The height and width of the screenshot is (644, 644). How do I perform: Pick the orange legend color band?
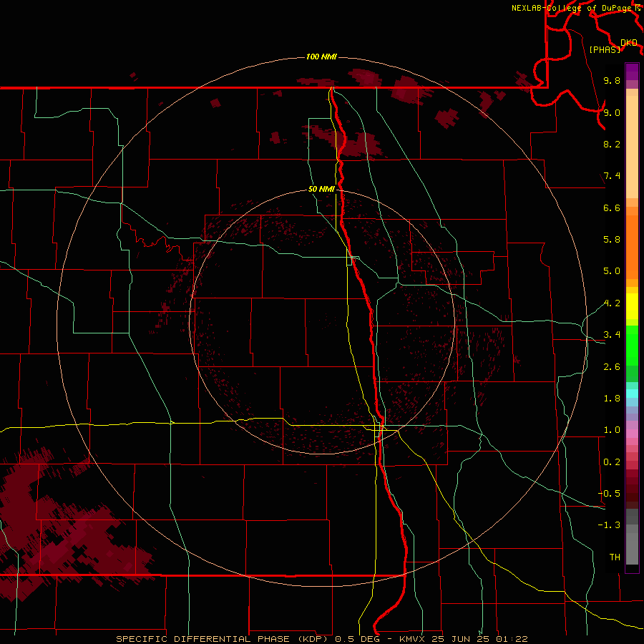(632, 248)
